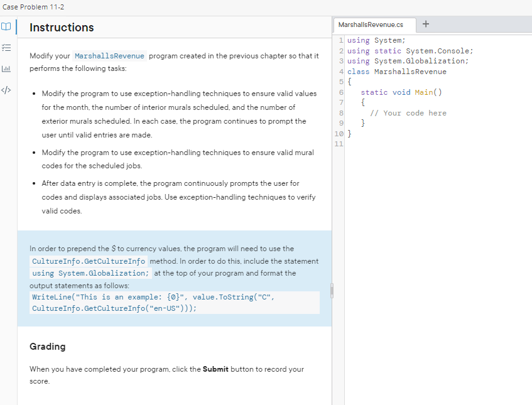The height and width of the screenshot is (405, 532).
Task: Select the code </> icon in sidebar
Action: (x=7, y=90)
